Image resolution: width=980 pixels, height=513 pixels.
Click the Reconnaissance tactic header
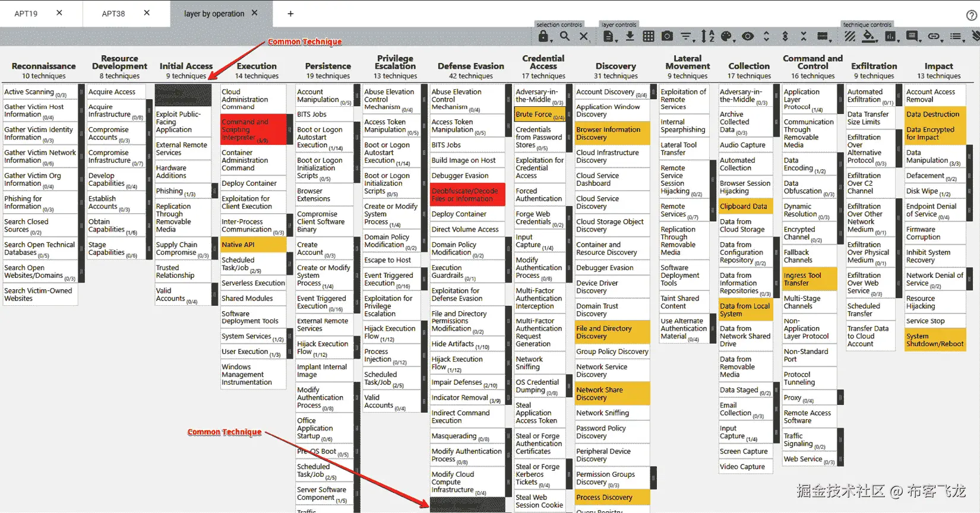44,66
